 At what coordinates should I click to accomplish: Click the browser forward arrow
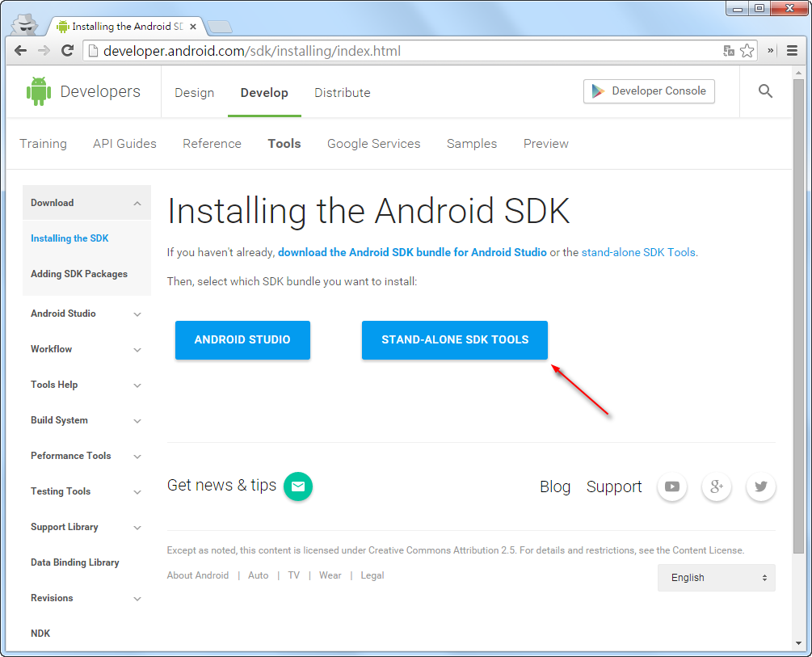[x=44, y=51]
